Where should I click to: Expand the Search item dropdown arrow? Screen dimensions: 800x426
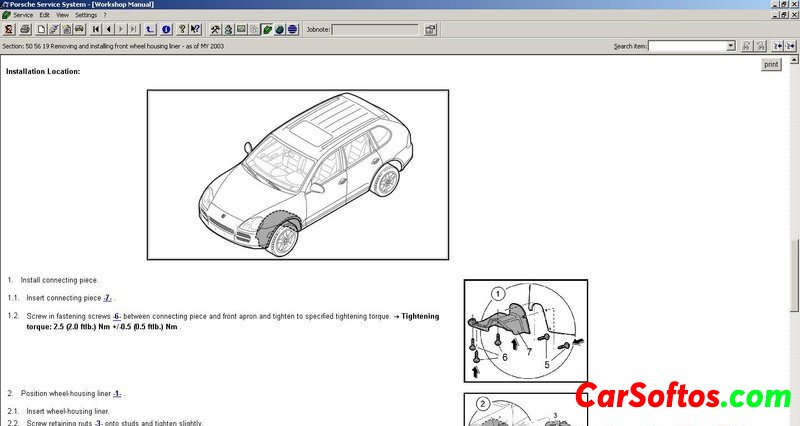tap(731, 46)
